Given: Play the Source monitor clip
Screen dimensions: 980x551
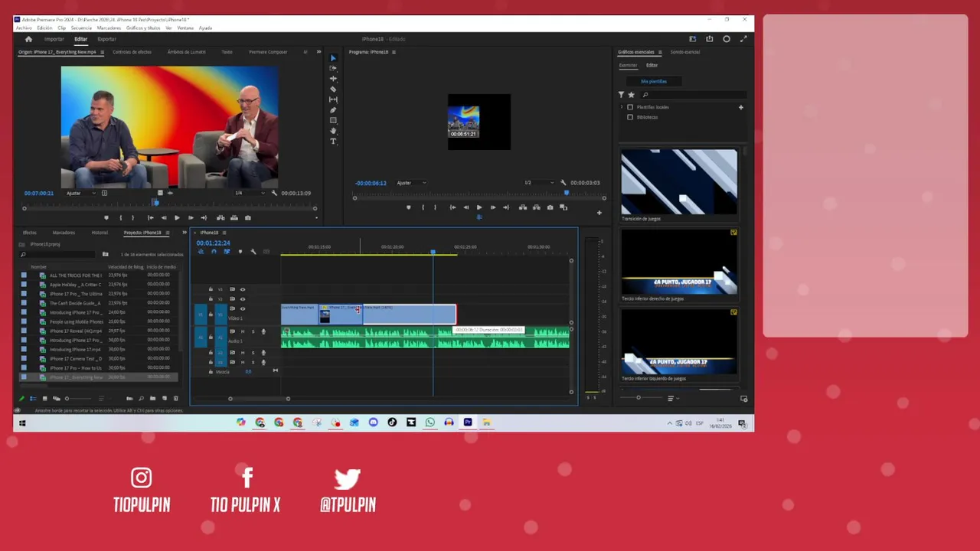Looking at the screenshot, I should point(177,218).
